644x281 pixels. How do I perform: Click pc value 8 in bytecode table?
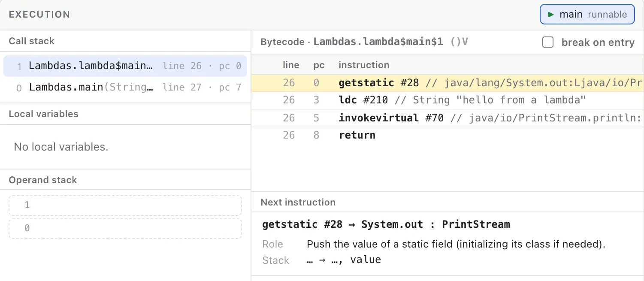pos(317,135)
